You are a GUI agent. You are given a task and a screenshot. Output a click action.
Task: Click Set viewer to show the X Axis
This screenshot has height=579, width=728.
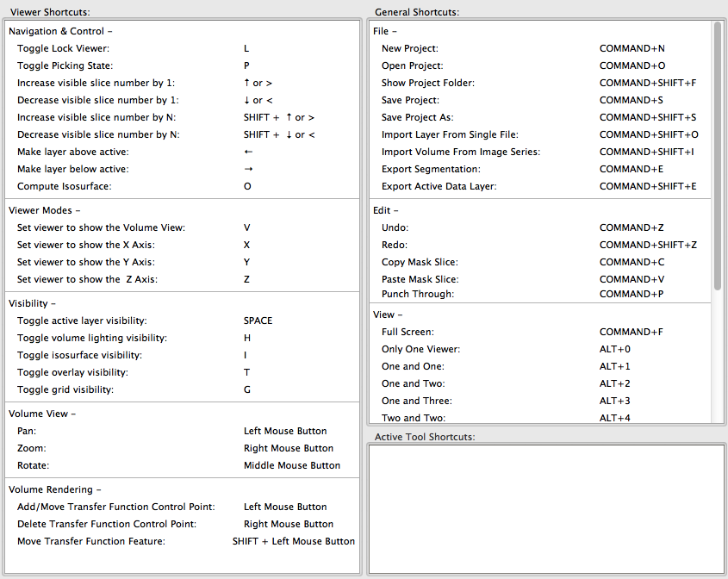(x=86, y=245)
